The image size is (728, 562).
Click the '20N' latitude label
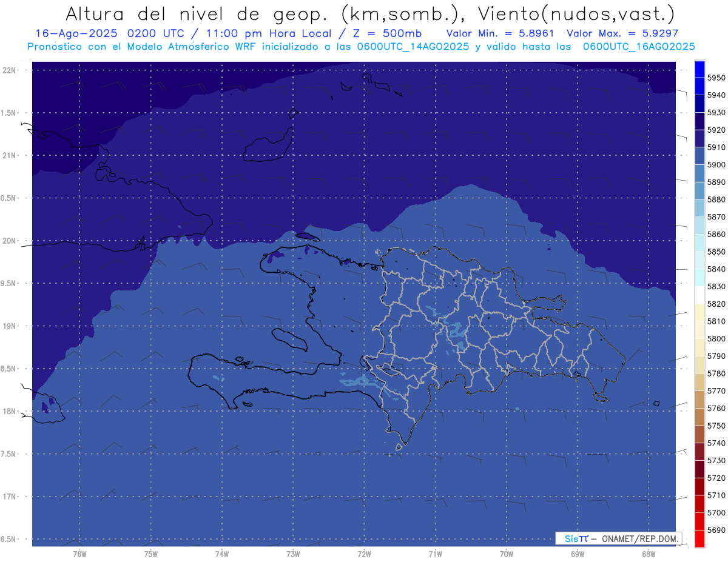[x=9, y=241]
